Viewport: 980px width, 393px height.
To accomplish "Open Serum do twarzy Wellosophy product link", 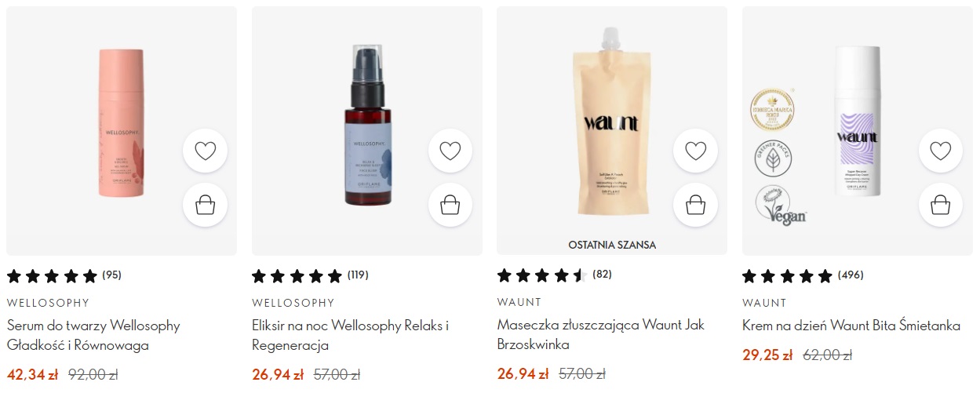I will point(93,335).
